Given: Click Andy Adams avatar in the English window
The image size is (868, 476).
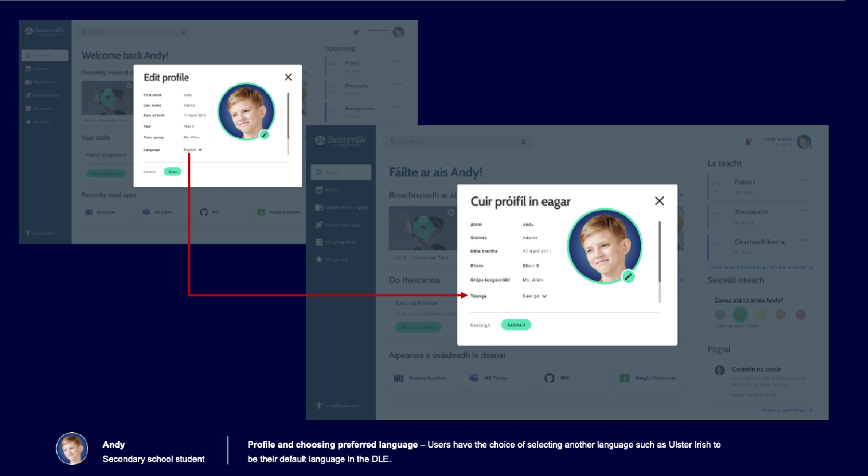Looking at the screenshot, I should [x=399, y=32].
